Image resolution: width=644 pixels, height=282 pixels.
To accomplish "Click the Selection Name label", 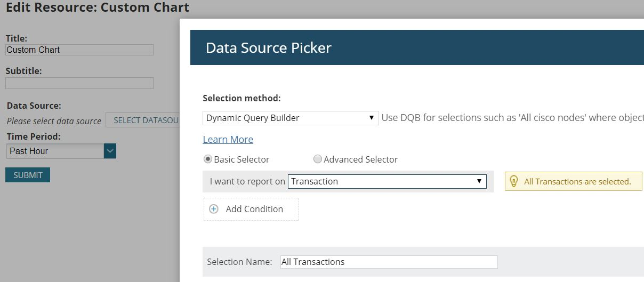I will [239, 262].
